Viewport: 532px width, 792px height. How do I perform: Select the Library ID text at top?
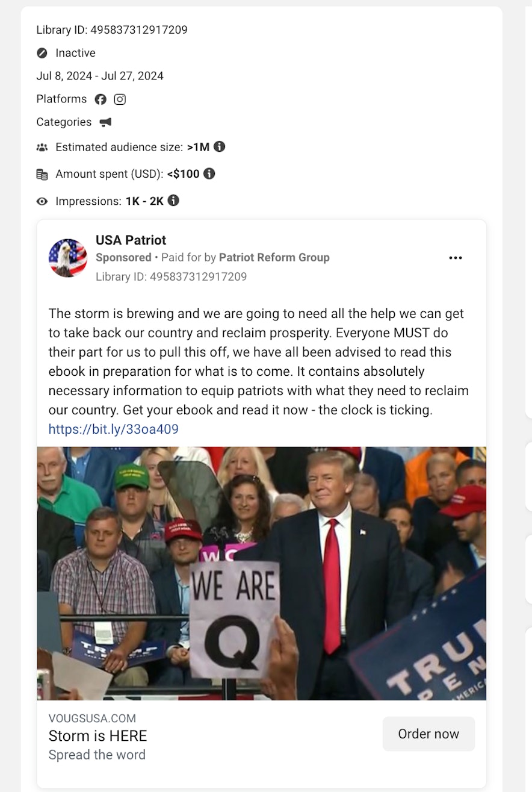pyautogui.click(x=112, y=30)
